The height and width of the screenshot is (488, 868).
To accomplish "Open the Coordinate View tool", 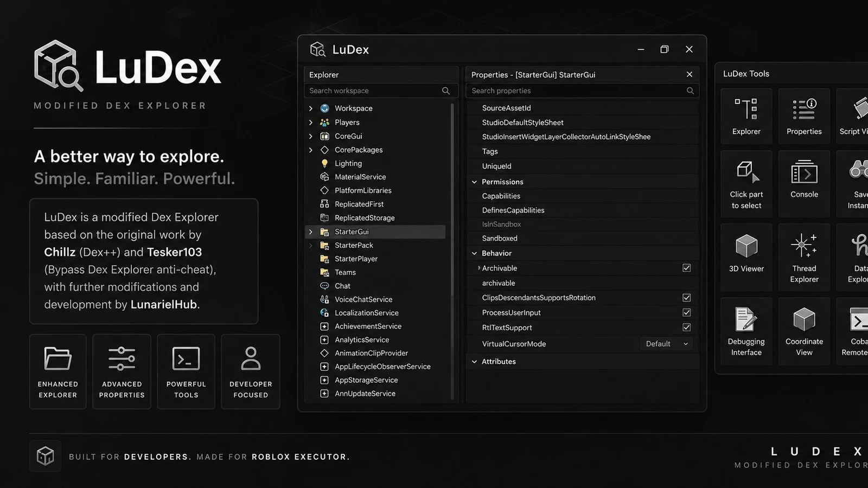I will [x=804, y=331].
